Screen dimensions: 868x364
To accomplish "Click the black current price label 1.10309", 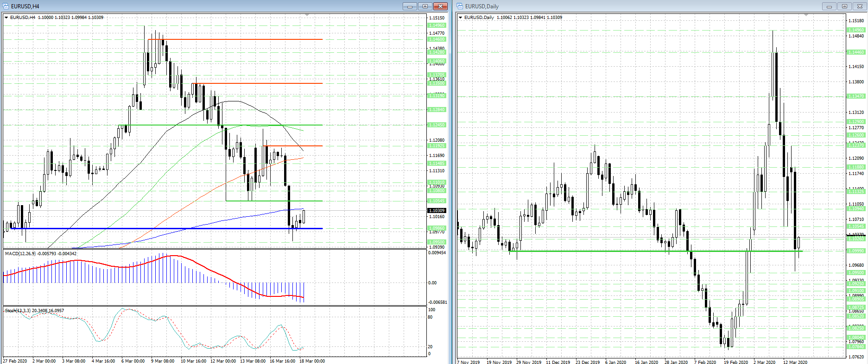I will point(437,211).
